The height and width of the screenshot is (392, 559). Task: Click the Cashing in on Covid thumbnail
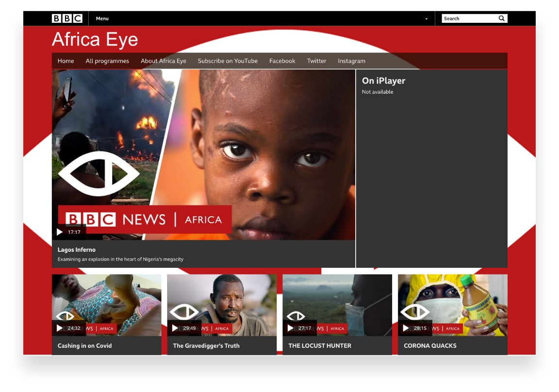[107, 305]
